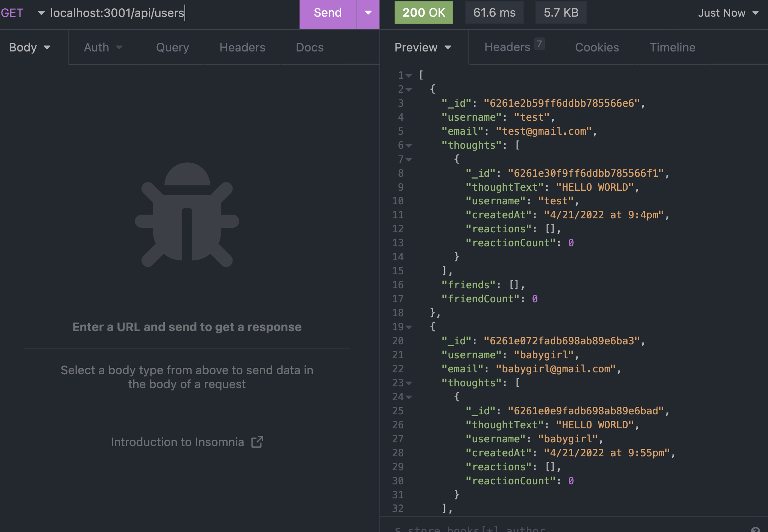Open the Cookies tab
This screenshot has width=768, height=532.
(597, 47)
